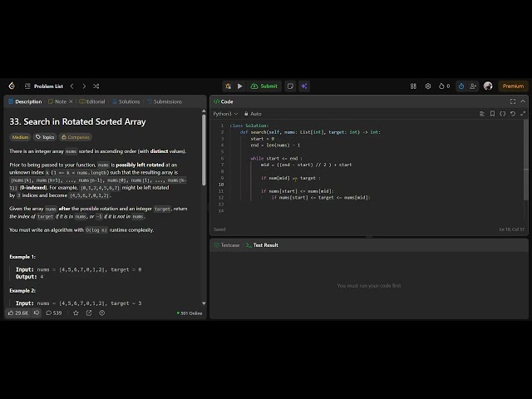Collapse the Code panel chevron
This screenshot has height=399, width=532.
pyautogui.click(x=523, y=101)
